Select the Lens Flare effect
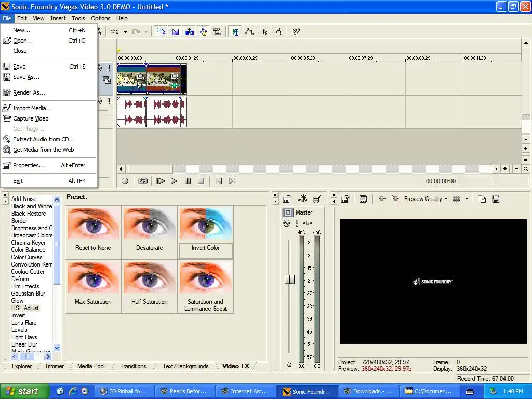The height and width of the screenshot is (399, 532). pos(24,323)
